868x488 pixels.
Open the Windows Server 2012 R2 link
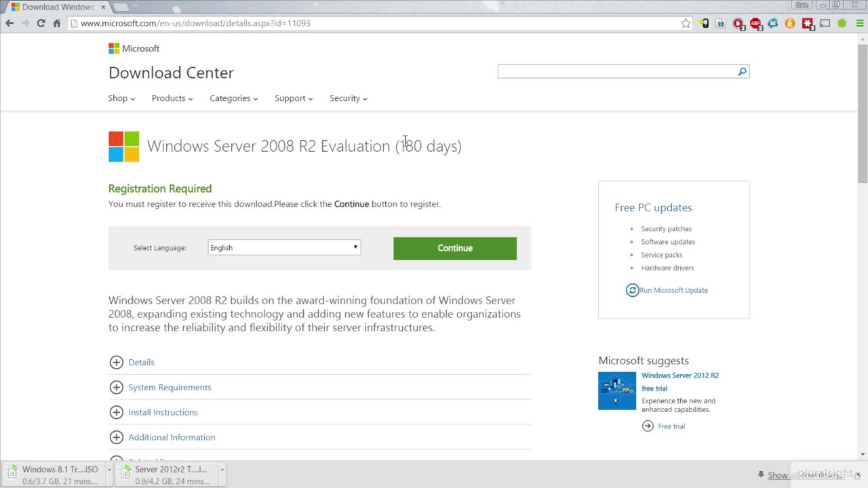coord(680,375)
